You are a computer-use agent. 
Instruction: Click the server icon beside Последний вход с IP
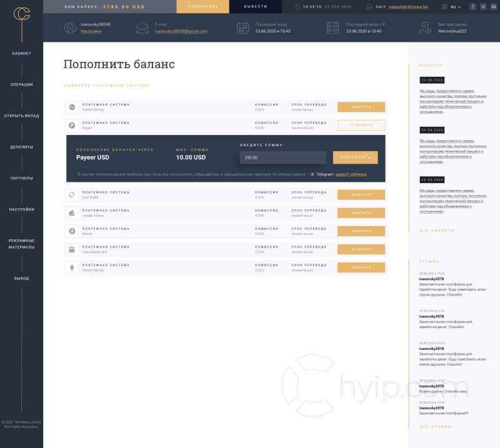332,28
